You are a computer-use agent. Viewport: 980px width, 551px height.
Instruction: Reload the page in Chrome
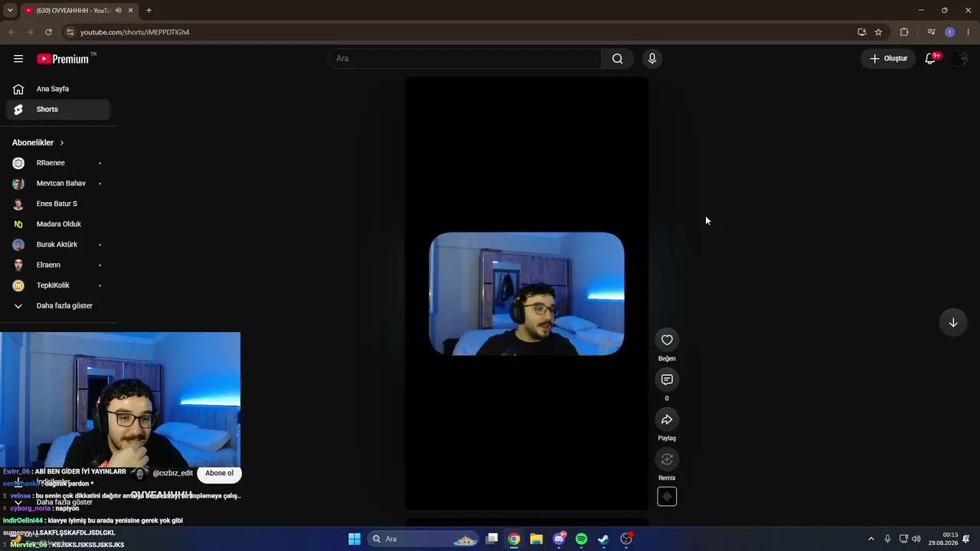coord(48,32)
